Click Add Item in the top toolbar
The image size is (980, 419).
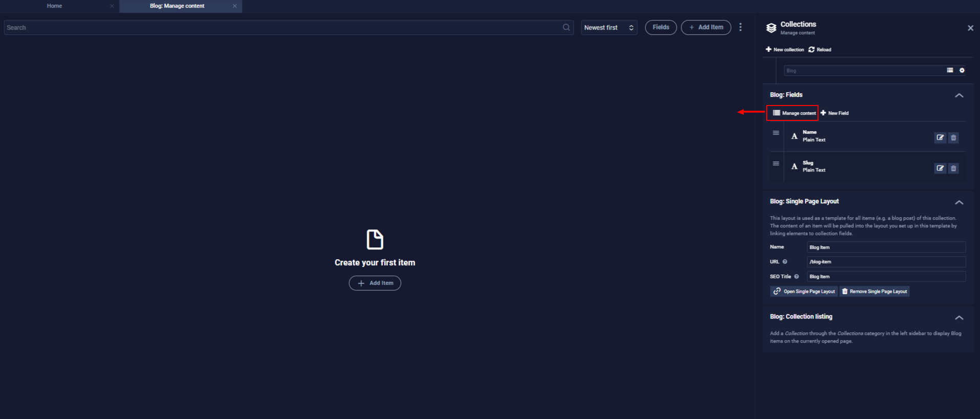(x=706, y=27)
